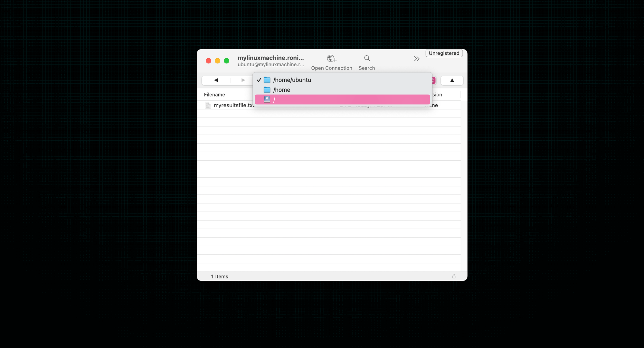Click the Open Connection globe icon
This screenshot has height=348, width=644.
331,59
